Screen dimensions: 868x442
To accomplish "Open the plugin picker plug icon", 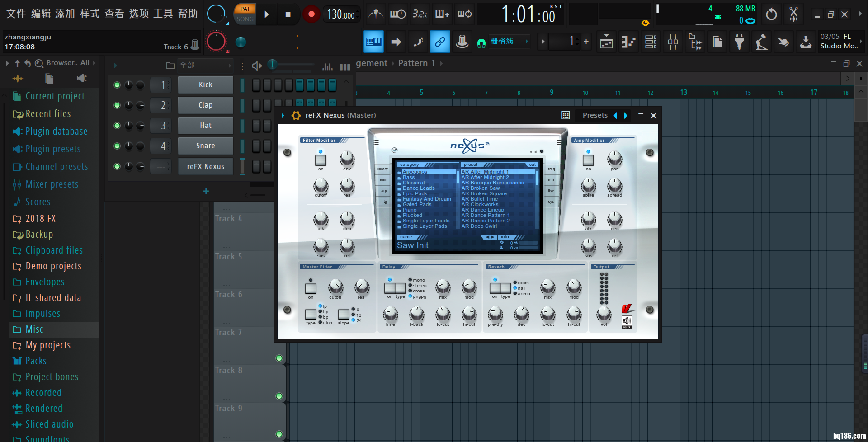I will pyautogui.click(x=739, y=42).
